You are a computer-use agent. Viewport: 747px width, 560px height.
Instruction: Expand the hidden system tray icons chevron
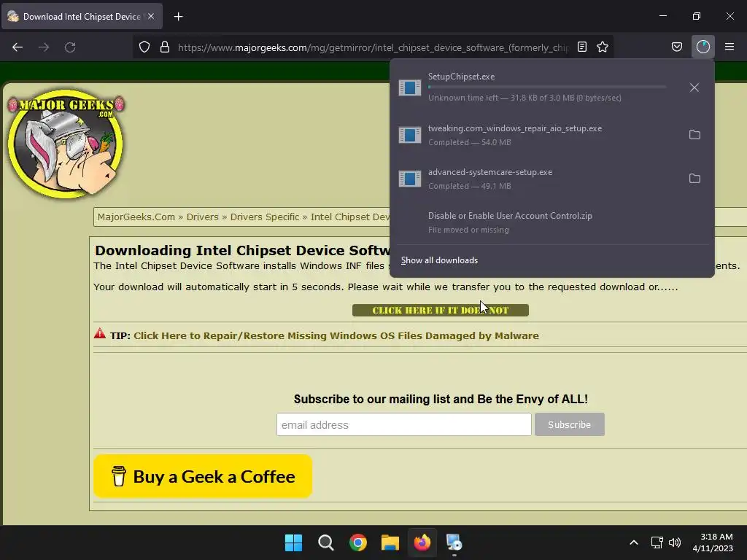click(x=634, y=542)
